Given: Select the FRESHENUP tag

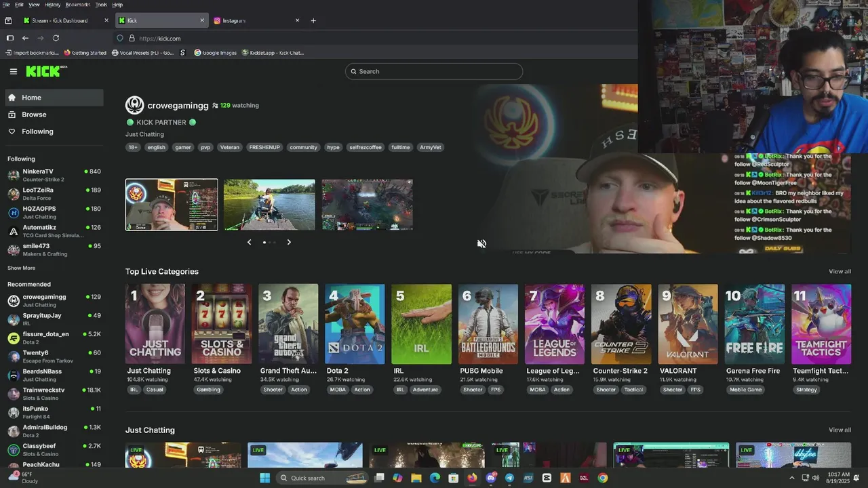Looking at the screenshot, I should coord(264,147).
